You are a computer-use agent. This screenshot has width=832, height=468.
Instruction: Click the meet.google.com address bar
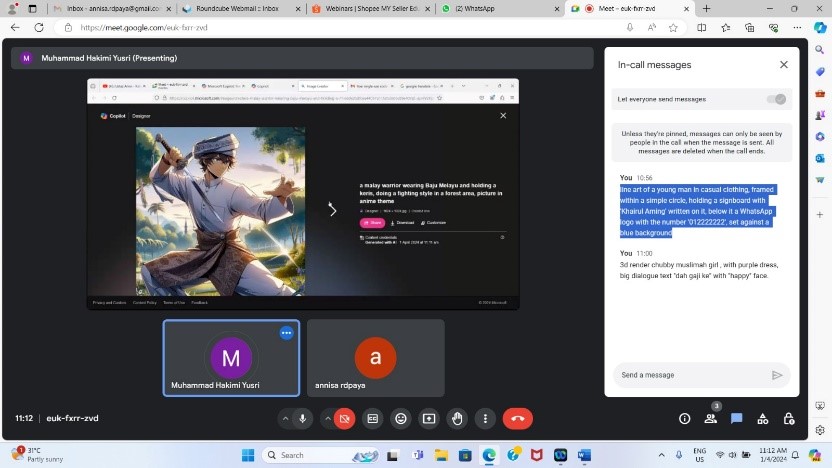340,28
